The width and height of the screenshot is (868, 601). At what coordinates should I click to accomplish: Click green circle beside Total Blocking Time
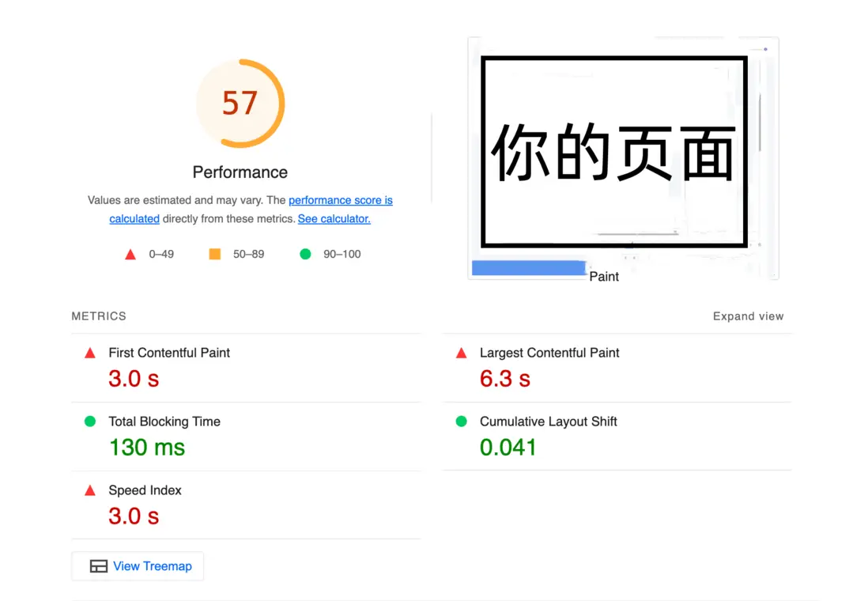(89, 421)
